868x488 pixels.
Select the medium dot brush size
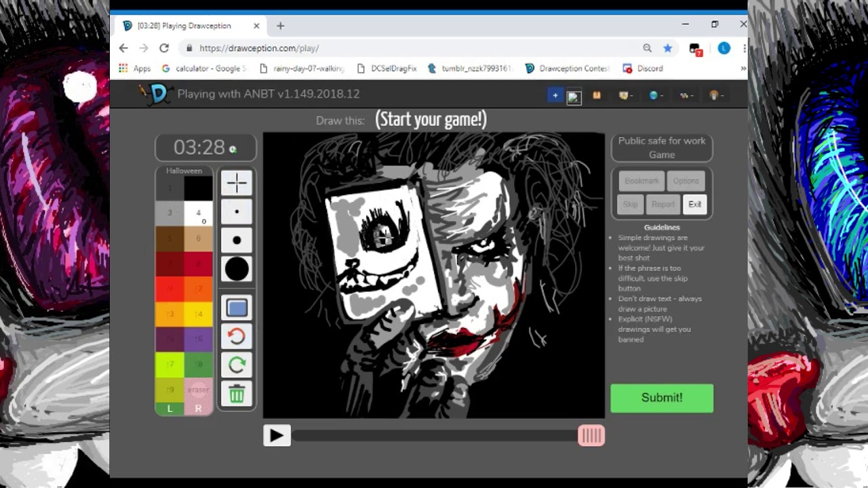237,240
